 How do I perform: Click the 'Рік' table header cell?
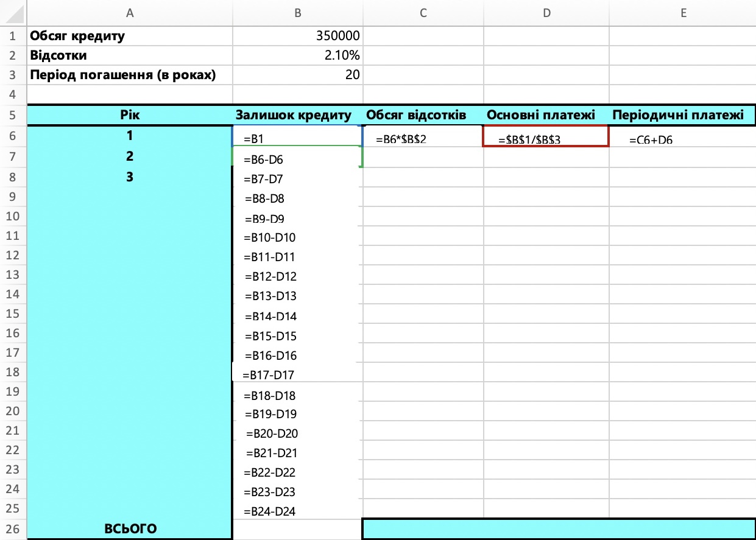pos(130,115)
